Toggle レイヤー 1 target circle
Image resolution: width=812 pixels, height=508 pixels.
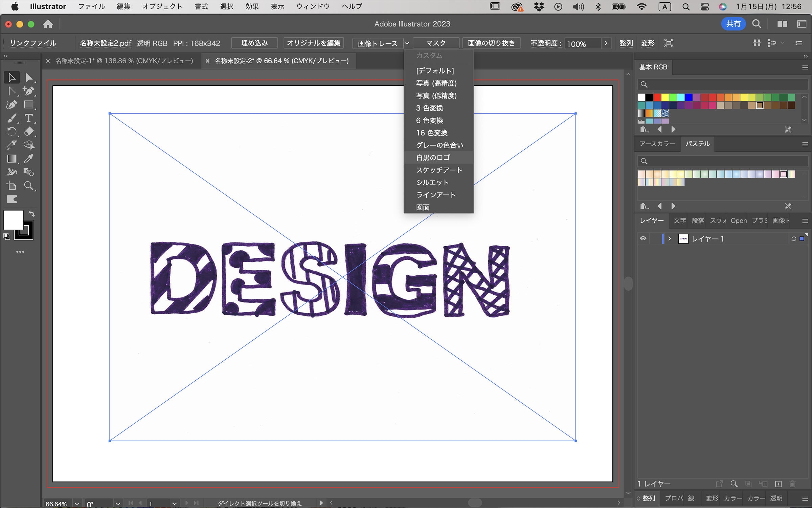(794, 239)
